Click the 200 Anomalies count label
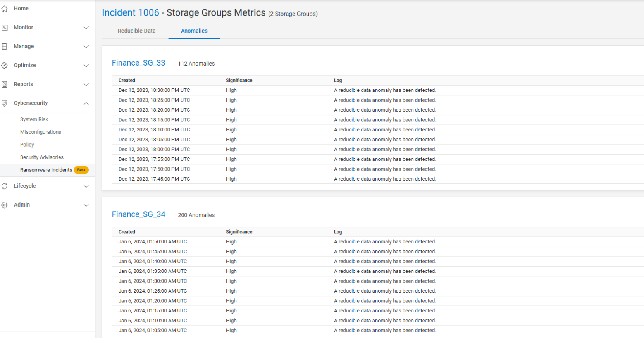644x338 pixels. point(196,215)
